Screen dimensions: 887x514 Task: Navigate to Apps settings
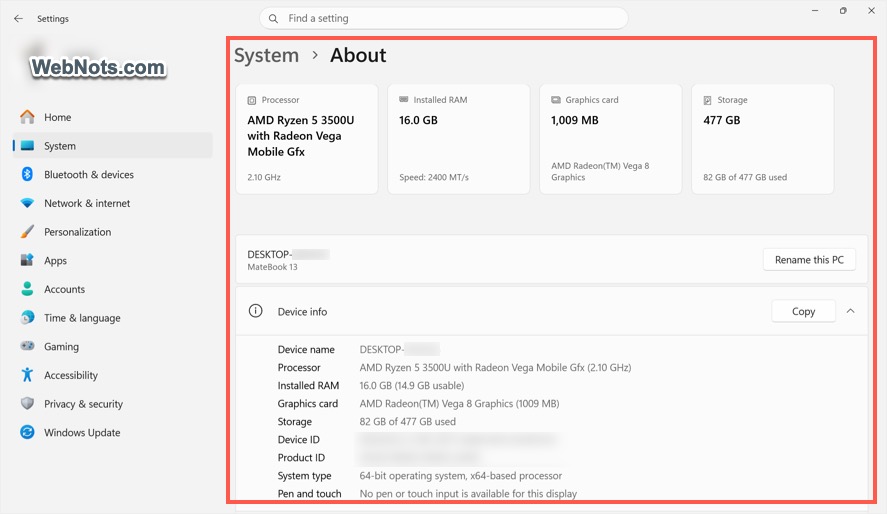coord(112,260)
